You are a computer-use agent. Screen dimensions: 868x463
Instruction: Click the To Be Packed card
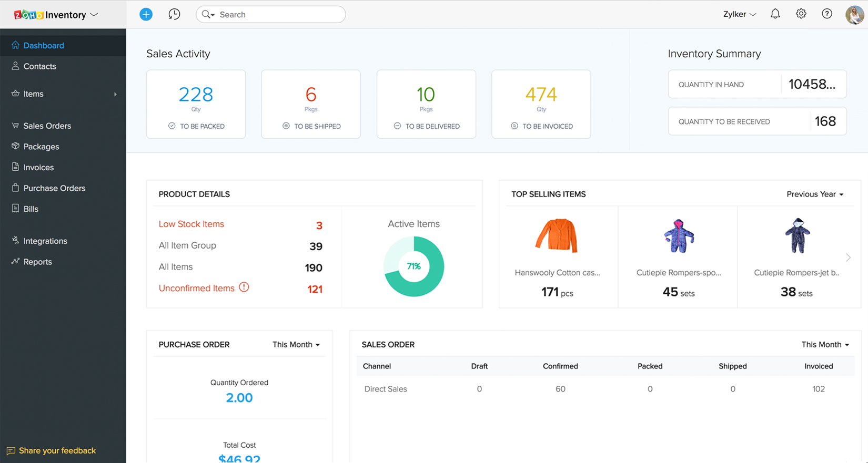[x=196, y=104]
